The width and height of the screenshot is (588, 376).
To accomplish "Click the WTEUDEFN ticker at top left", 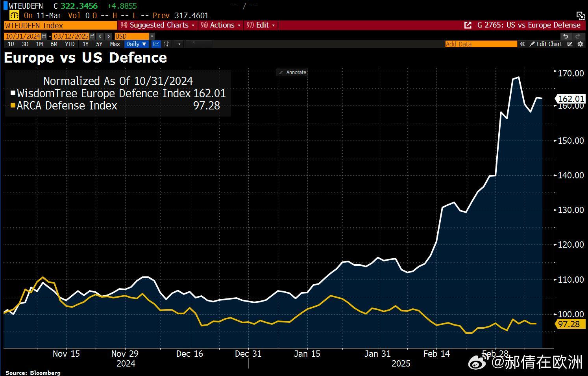I will coord(26,6).
